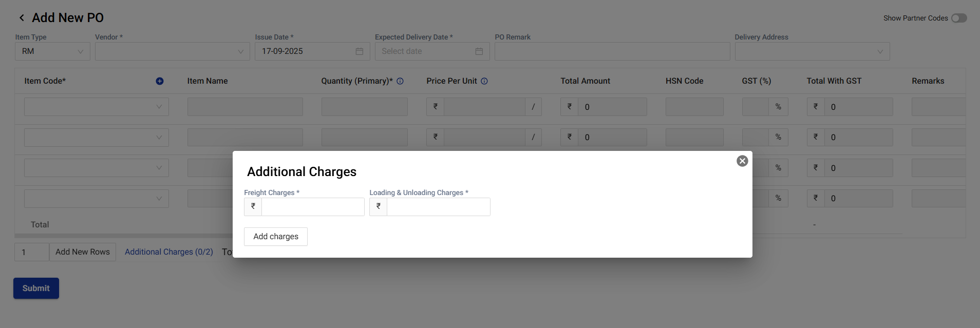Click the back arrow beside Add New PO

(x=22, y=18)
